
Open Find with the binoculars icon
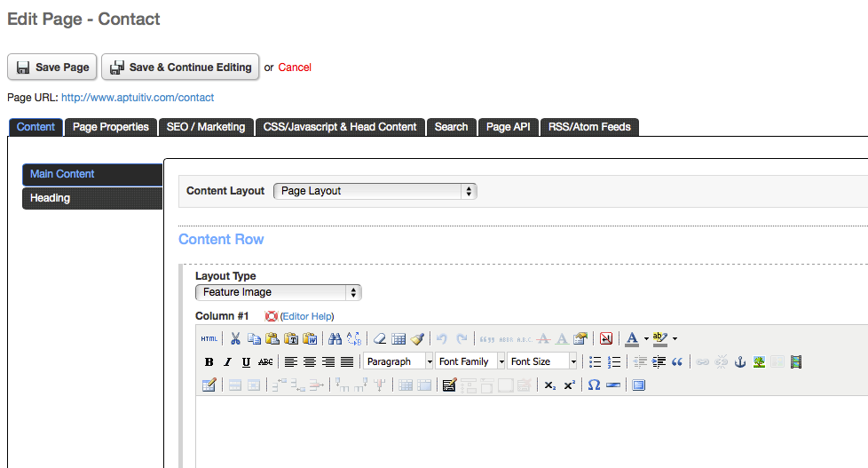tap(335, 338)
